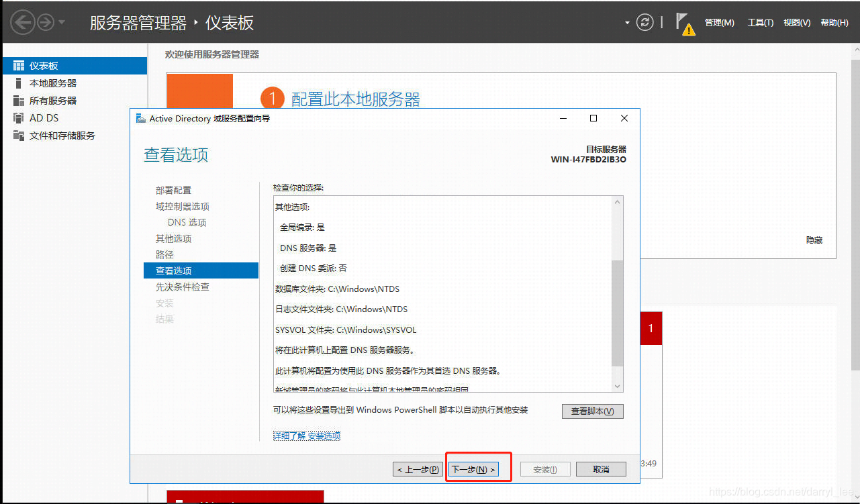Click the DNS 服务器: 是 line
Image resolution: width=860 pixels, height=504 pixels.
tap(308, 248)
